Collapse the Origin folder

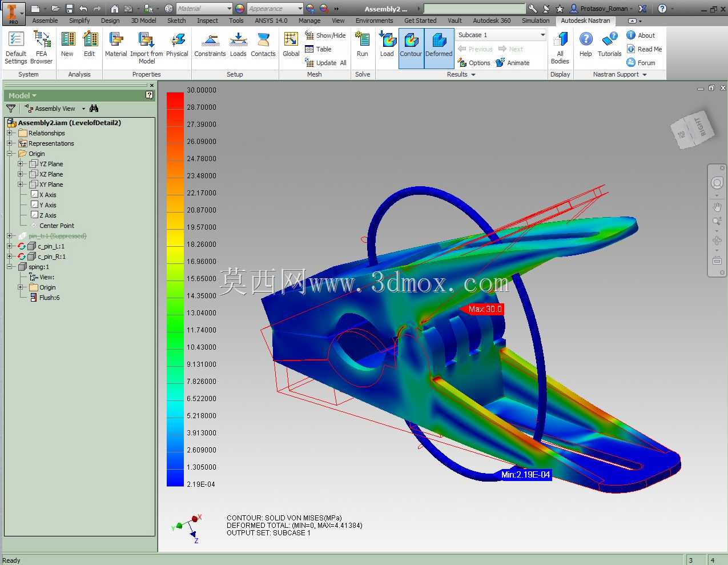tap(9, 154)
